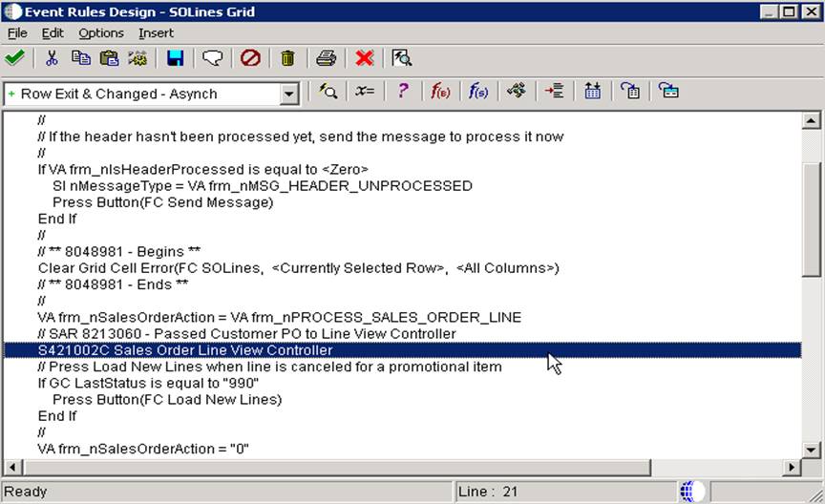The image size is (825, 504).
Task: Open the Options menu
Action: pyautogui.click(x=101, y=33)
